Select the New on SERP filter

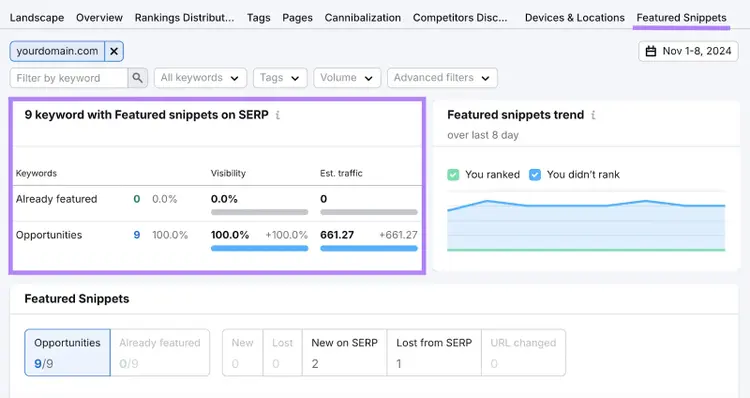click(344, 353)
